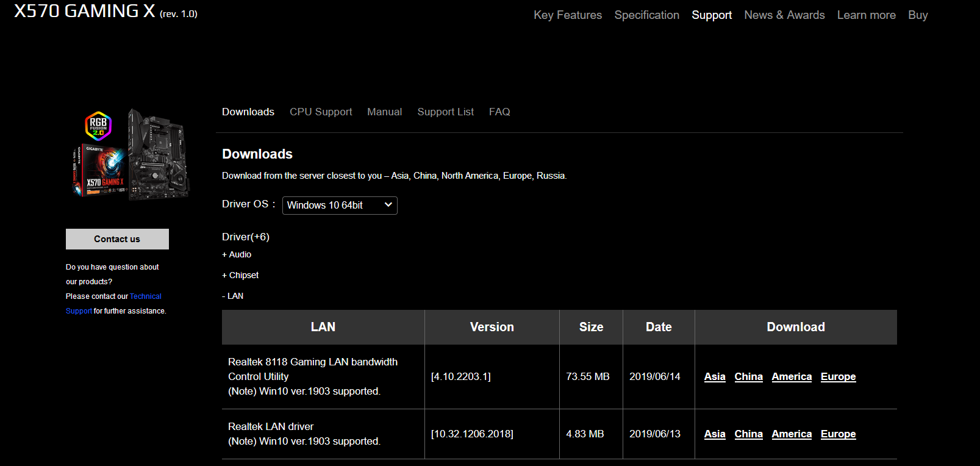
Task: Click the Realtek LAN driver description
Action: click(304, 434)
